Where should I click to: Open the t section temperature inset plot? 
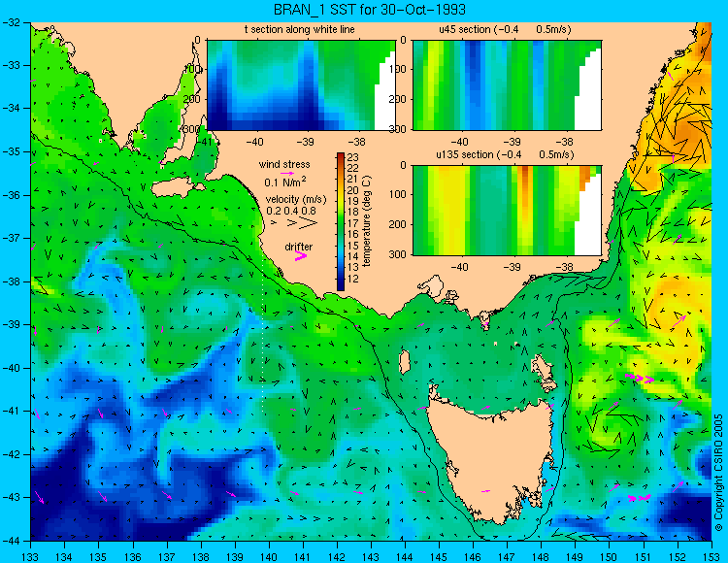(301, 85)
